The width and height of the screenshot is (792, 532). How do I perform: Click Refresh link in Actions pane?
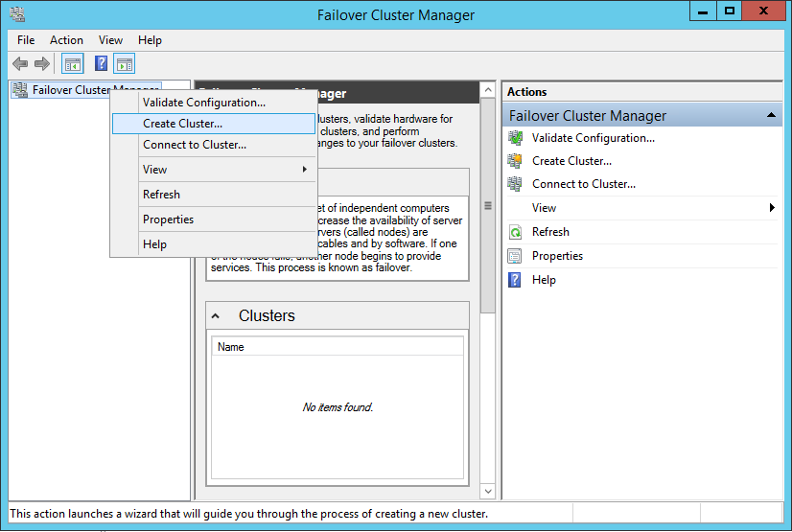[550, 232]
